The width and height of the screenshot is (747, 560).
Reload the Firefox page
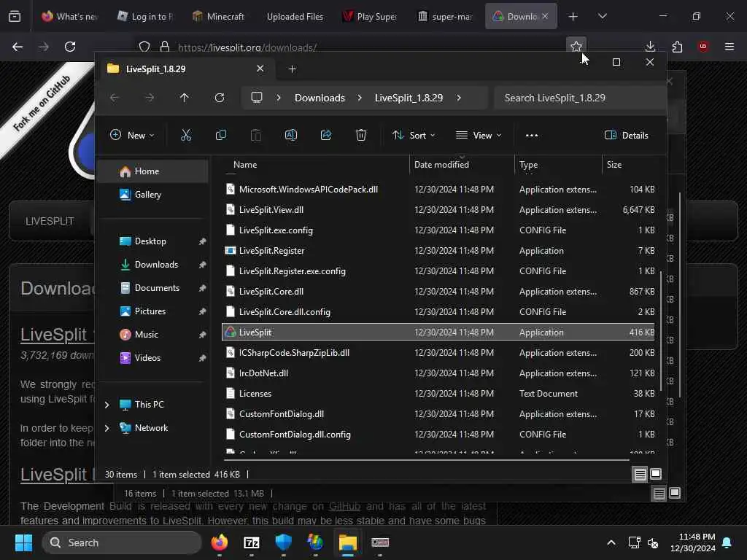[70, 47]
